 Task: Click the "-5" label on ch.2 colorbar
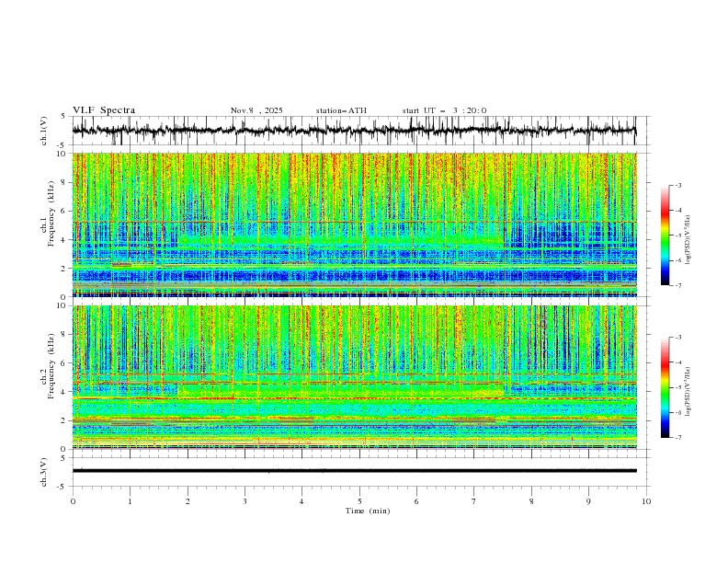[677, 387]
